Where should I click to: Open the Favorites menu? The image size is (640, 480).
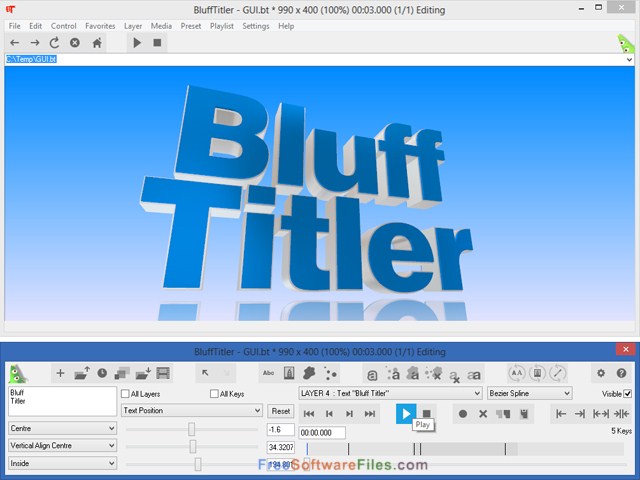[x=100, y=26]
